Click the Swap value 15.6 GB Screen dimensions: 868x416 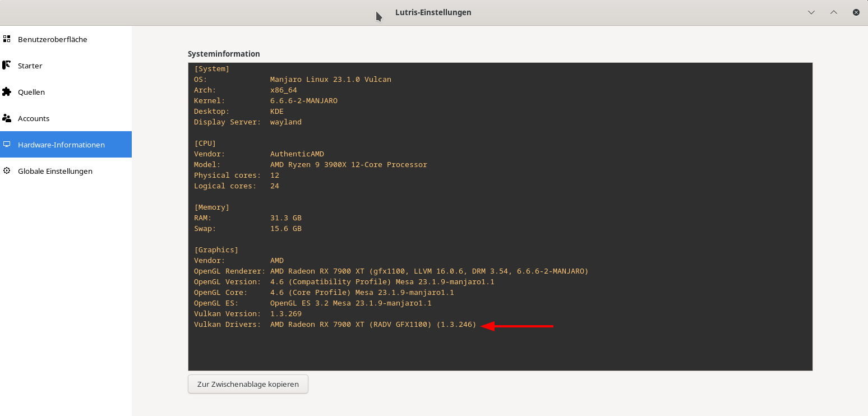(x=286, y=228)
